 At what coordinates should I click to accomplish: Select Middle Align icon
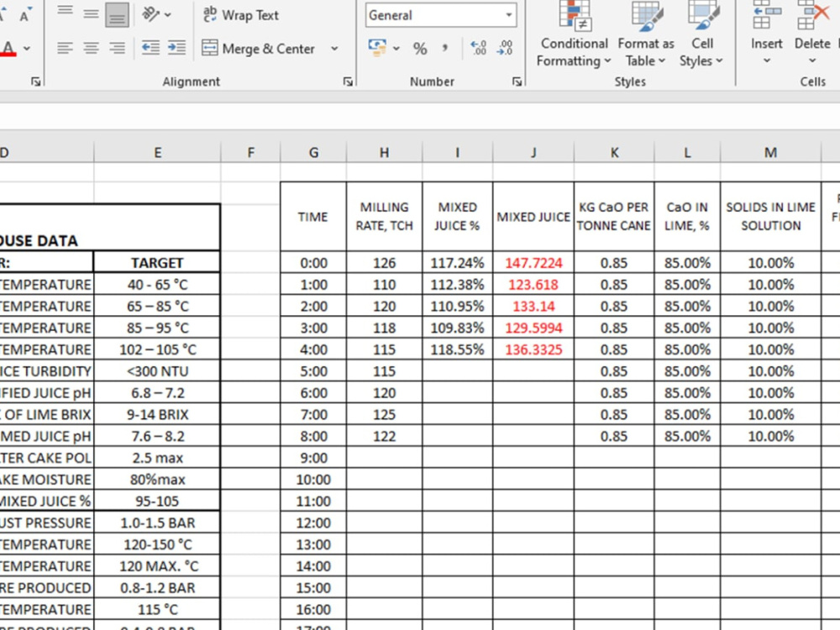click(x=91, y=14)
